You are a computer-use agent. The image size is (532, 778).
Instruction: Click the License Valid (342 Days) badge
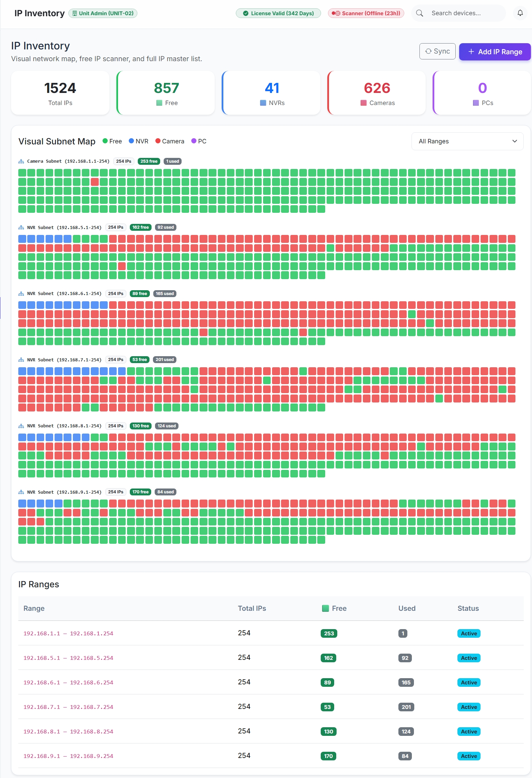(278, 13)
